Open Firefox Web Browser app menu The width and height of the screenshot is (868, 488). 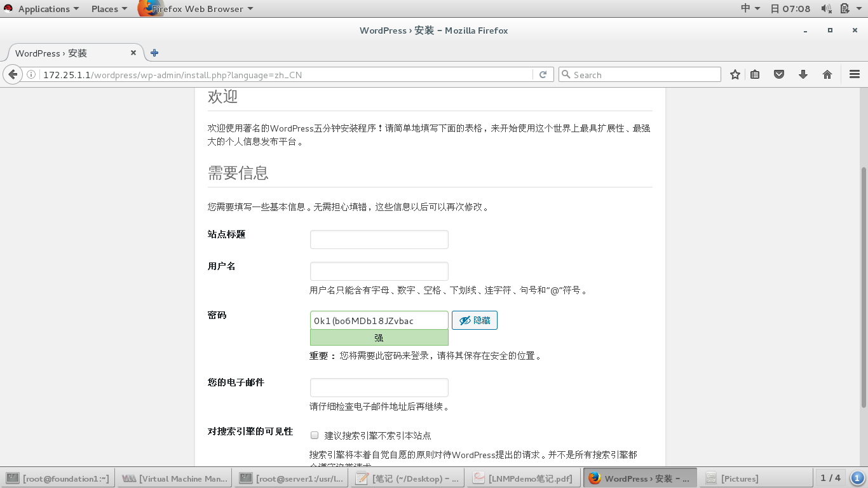coord(197,9)
